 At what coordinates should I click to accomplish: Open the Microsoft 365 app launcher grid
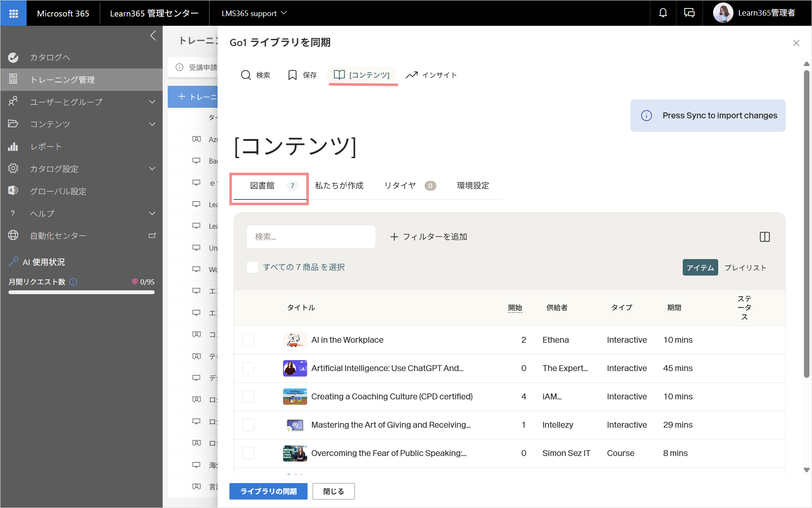tap(14, 14)
